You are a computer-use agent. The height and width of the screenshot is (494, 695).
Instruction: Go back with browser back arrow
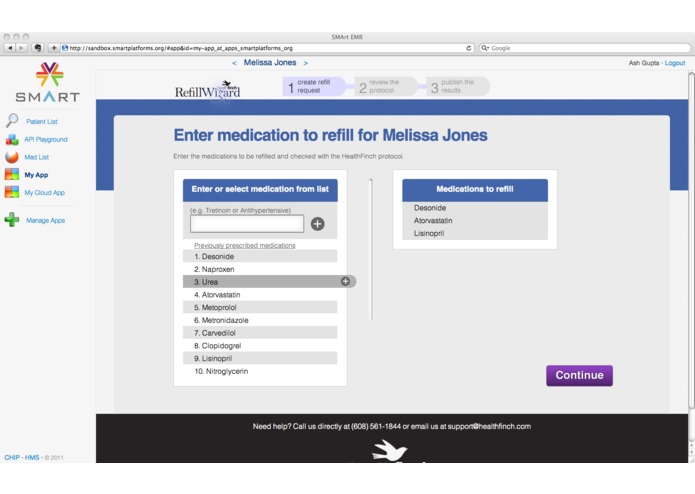click(x=9, y=48)
